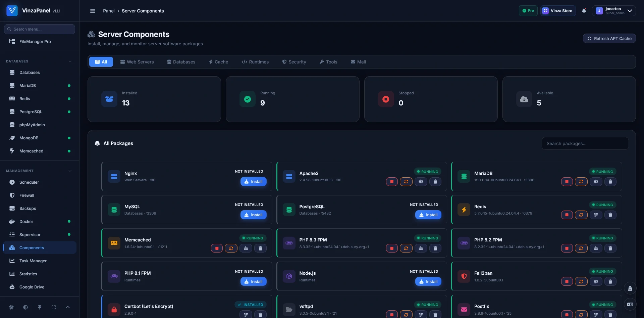Open Google Drive from the sidebar
The image size is (644, 318).
[x=40, y=287]
